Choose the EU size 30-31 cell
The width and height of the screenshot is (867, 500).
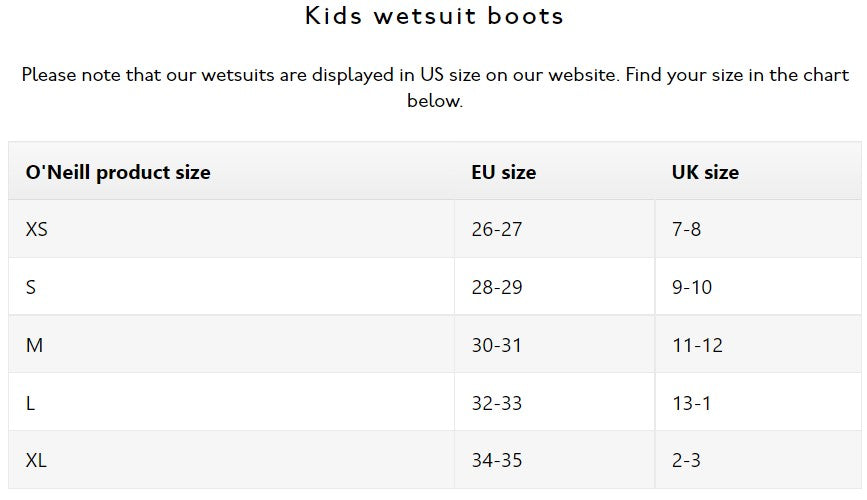497,345
